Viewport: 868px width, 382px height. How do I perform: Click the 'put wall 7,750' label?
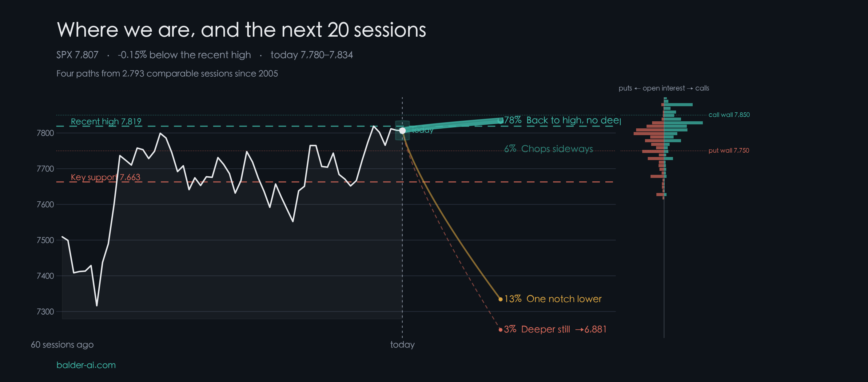point(728,151)
